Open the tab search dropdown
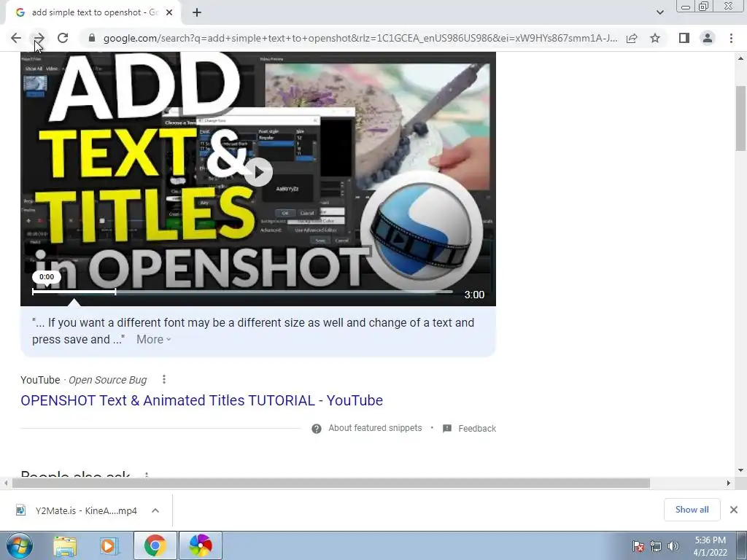The height and width of the screenshot is (560, 747). point(659,12)
